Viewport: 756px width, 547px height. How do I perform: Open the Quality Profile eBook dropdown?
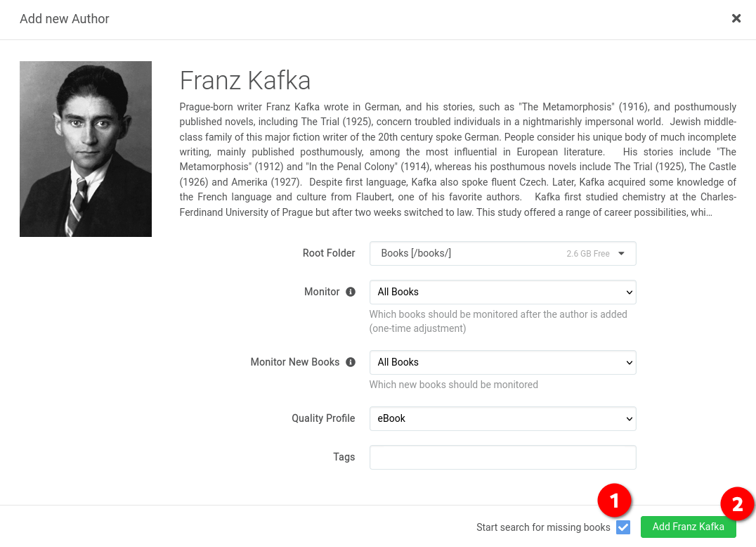click(x=503, y=419)
